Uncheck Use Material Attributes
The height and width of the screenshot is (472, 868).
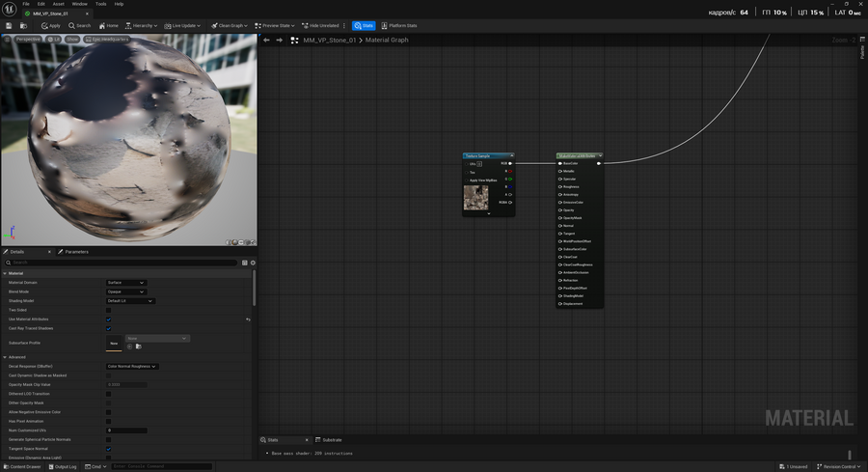pyautogui.click(x=109, y=319)
